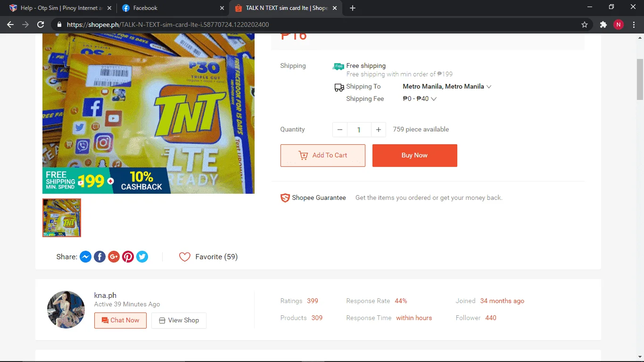Click the 'Active 39 Minutes Ago' text
Image resolution: width=644 pixels, height=362 pixels.
click(127, 304)
